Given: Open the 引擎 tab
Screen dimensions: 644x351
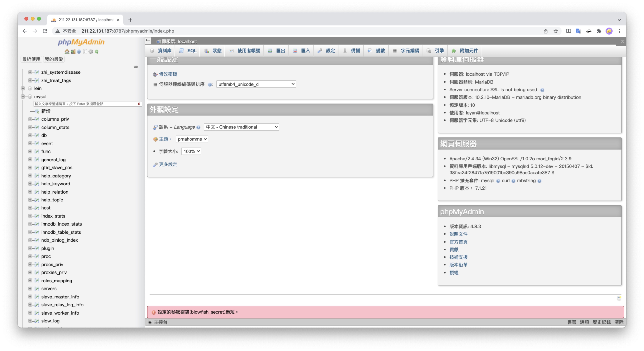Looking at the screenshot, I should (x=435, y=51).
